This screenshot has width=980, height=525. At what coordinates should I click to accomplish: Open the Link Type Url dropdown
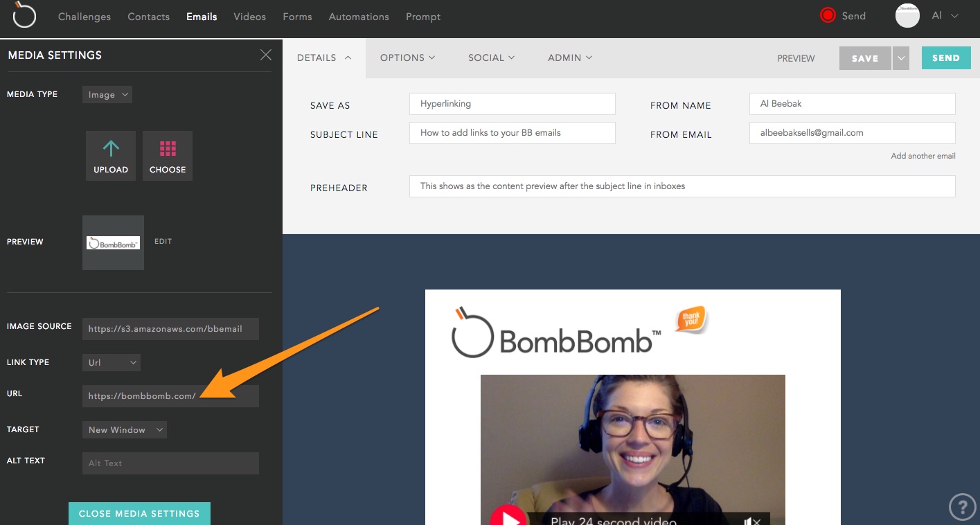click(111, 362)
